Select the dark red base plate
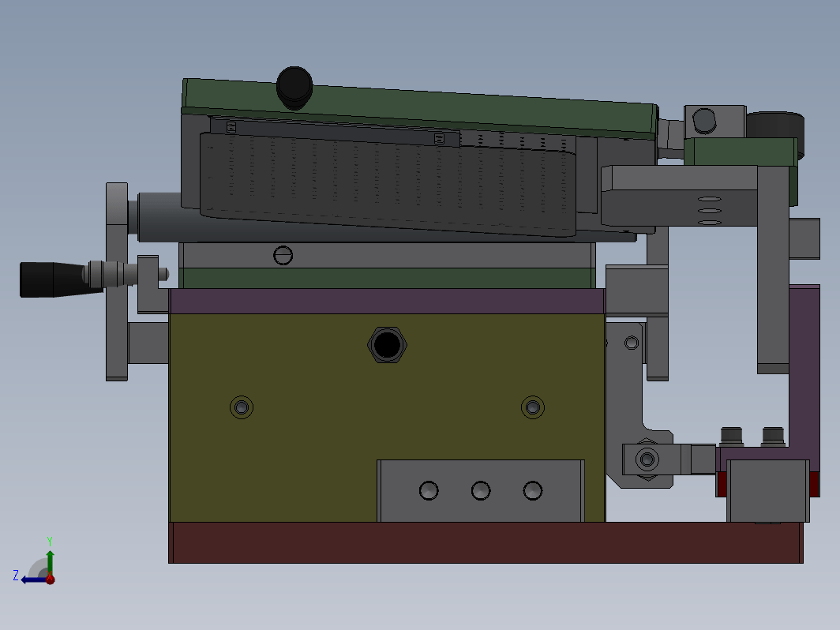The height and width of the screenshot is (630, 840). [x=486, y=542]
